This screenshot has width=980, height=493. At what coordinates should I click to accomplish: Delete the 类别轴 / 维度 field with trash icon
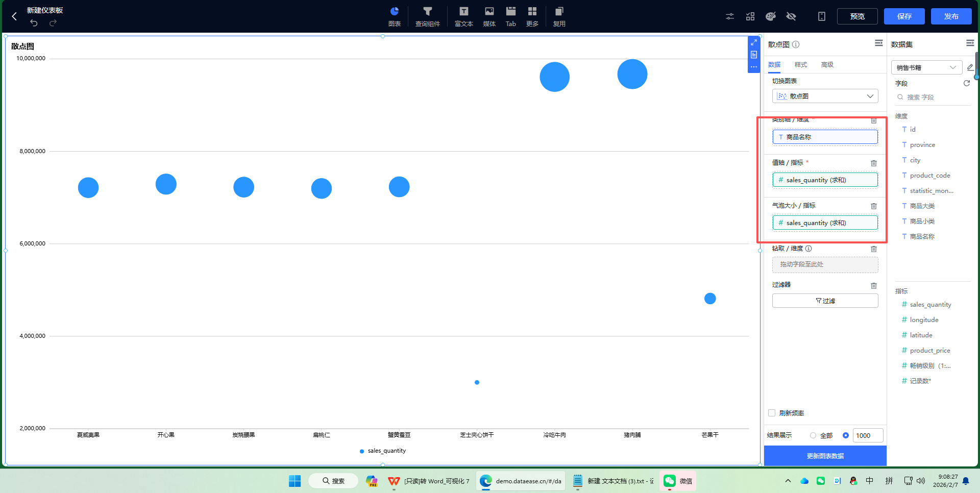(874, 120)
